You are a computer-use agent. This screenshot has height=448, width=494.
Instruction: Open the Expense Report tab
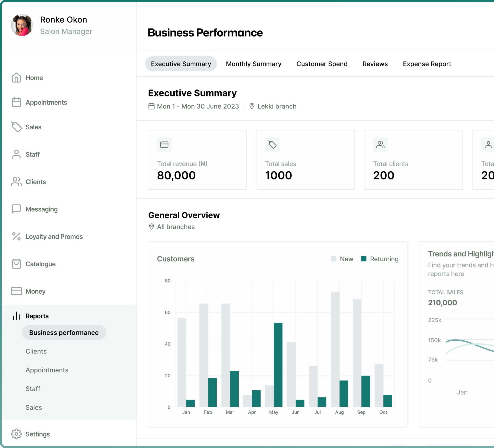point(427,64)
